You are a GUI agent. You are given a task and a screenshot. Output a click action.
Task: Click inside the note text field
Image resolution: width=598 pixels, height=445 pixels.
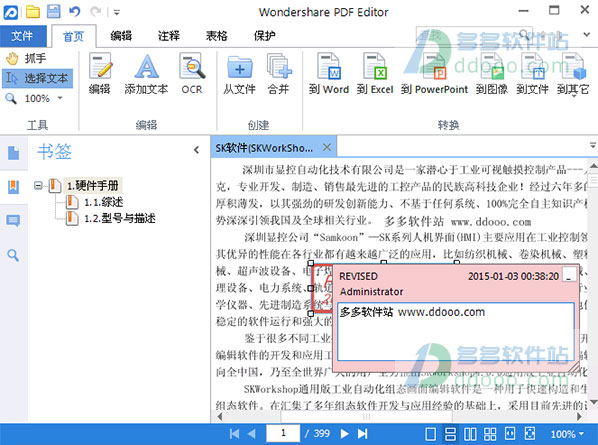(x=456, y=332)
